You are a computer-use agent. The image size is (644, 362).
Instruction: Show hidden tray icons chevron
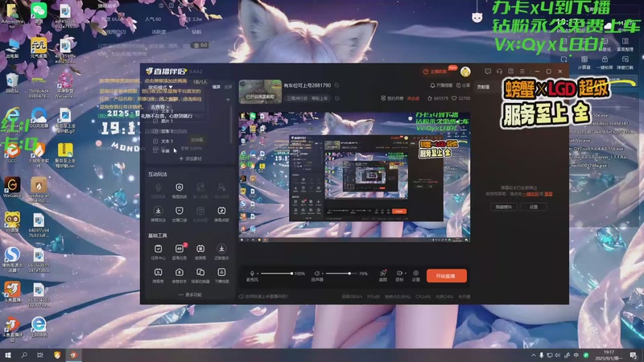pos(533,356)
